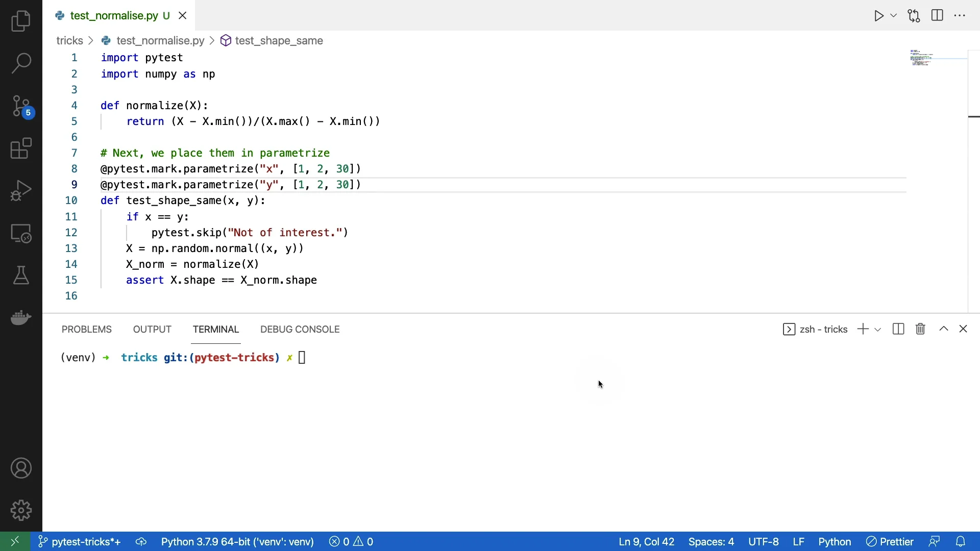Toggle split editor layout
Image resolution: width=980 pixels, height=551 pixels.
(938, 16)
